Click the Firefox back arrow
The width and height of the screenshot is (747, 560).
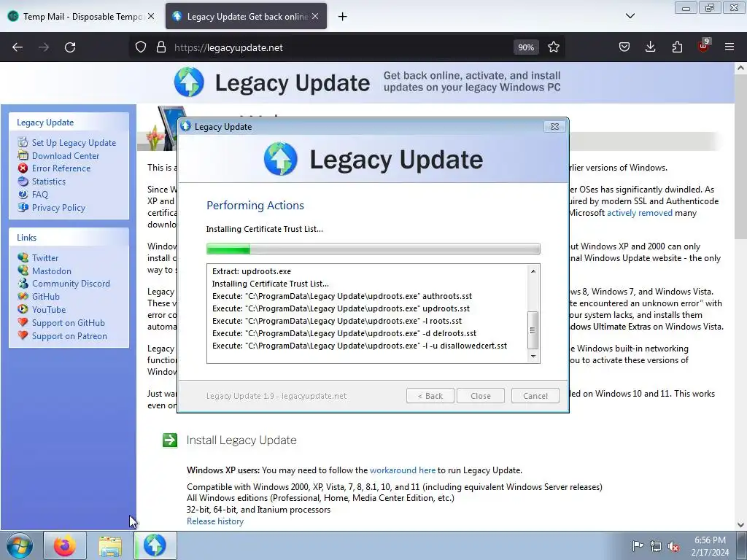click(18, 47)
